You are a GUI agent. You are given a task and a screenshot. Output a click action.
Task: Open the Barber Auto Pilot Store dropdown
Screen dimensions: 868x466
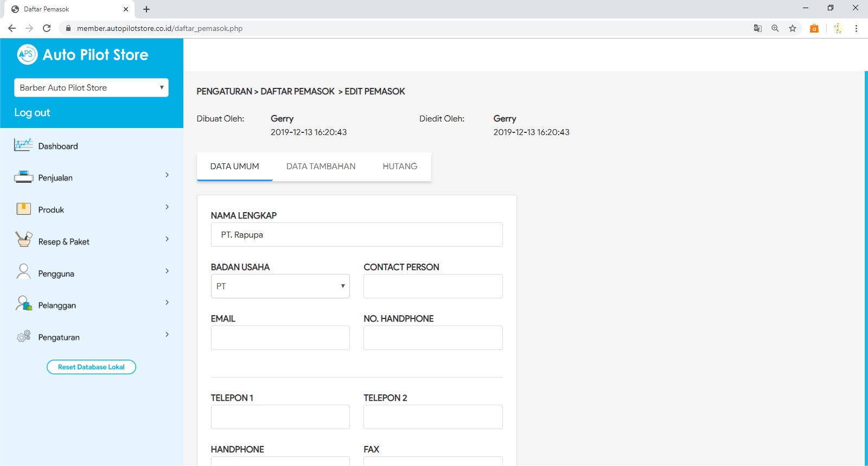[91, 88]
